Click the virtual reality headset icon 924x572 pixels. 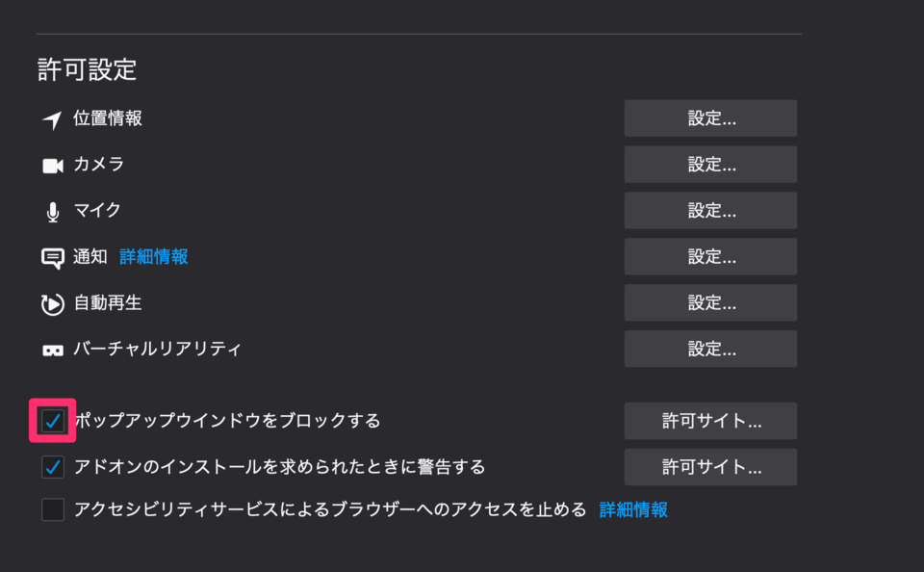click(54, 349)
